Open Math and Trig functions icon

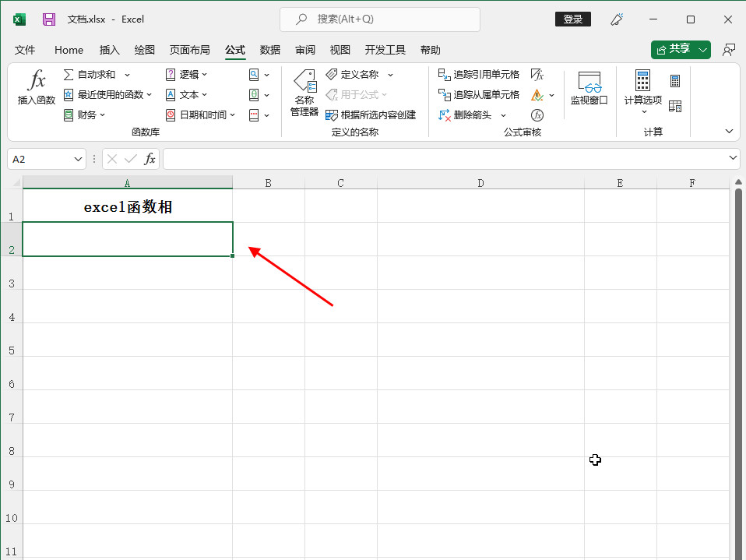tap(259, 95)
